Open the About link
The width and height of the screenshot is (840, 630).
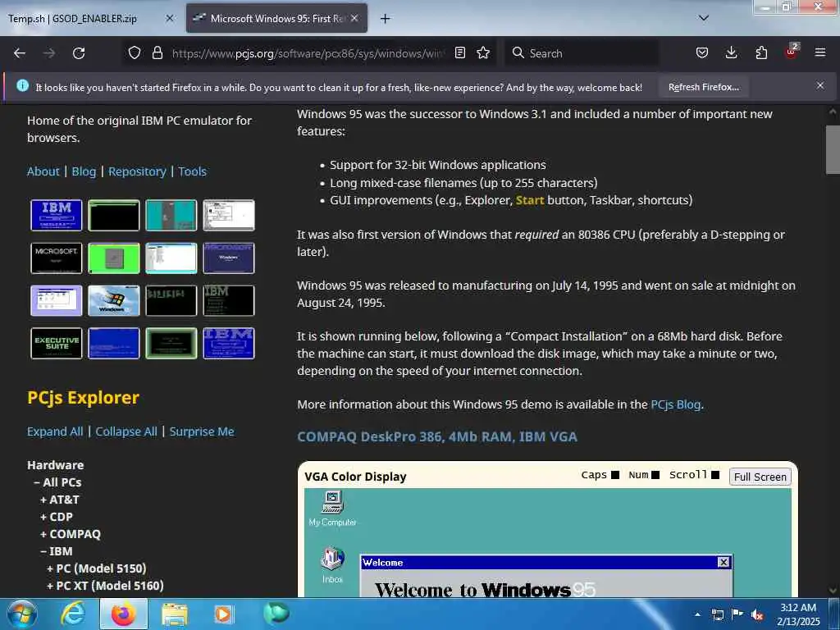pyautogui.click(x=43, y=171)
